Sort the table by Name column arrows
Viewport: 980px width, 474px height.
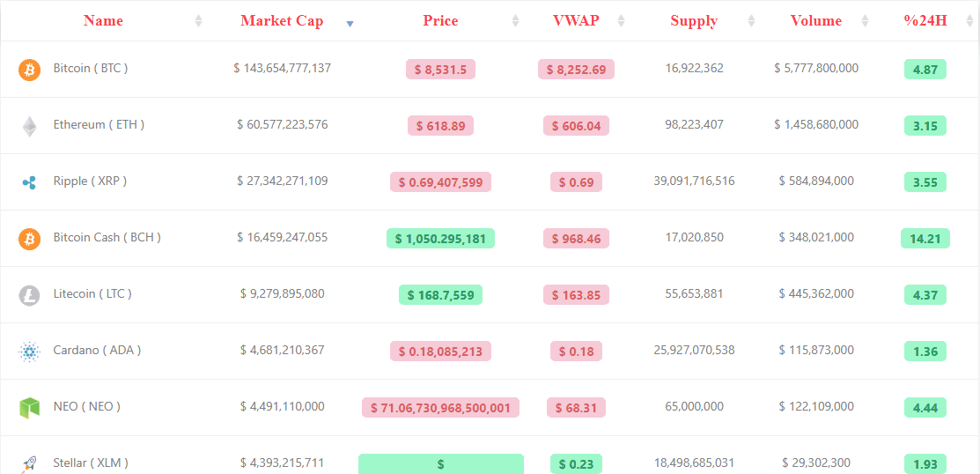click(199, 20)
